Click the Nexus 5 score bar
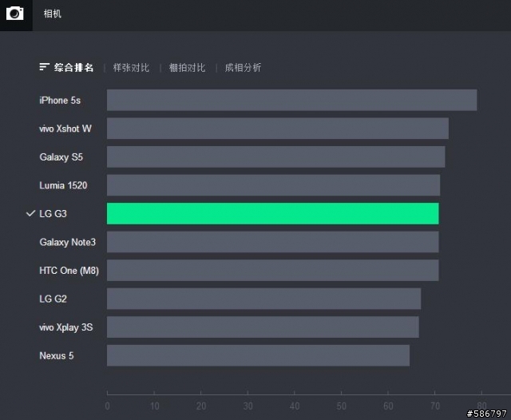 259,355
